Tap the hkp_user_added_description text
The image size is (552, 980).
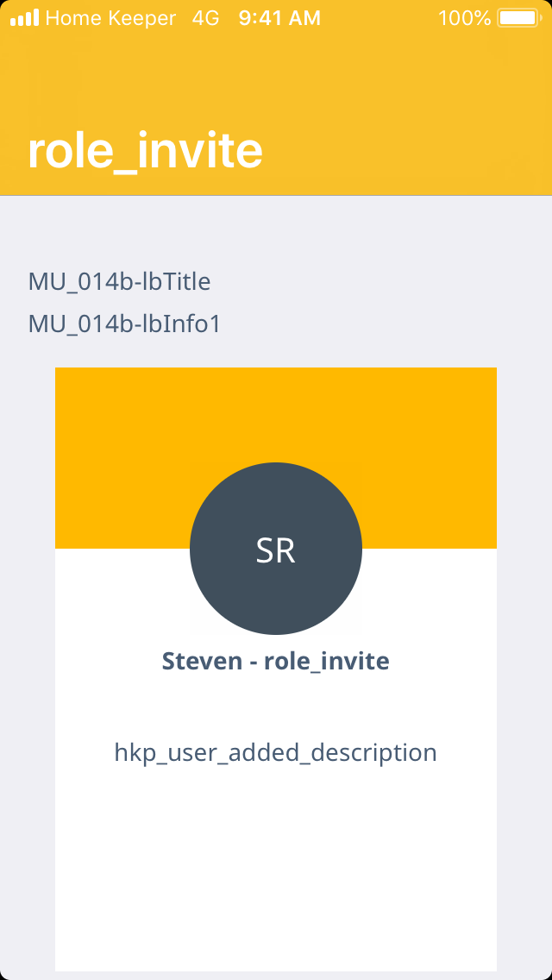pos(276,753)
